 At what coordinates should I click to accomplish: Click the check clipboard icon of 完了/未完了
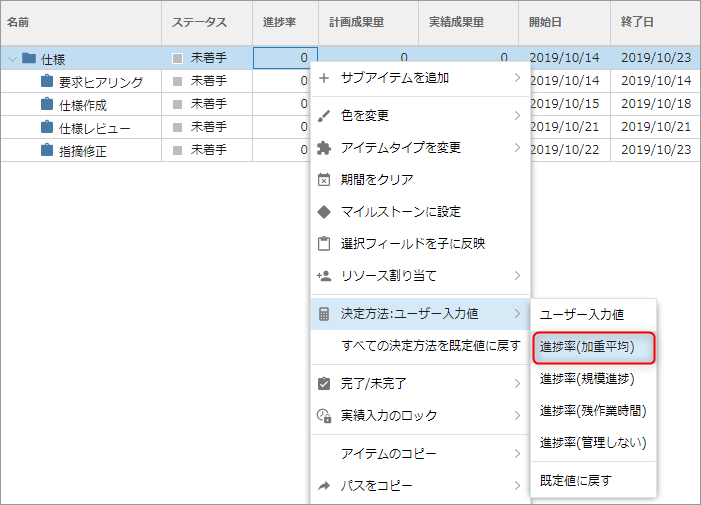[x=324, y=383]
